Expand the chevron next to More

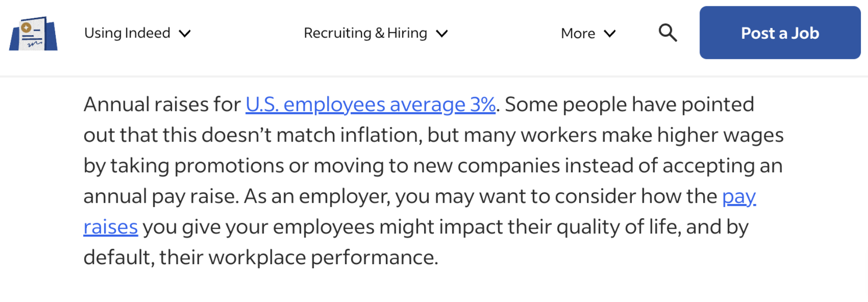click(x=610, y=33)
